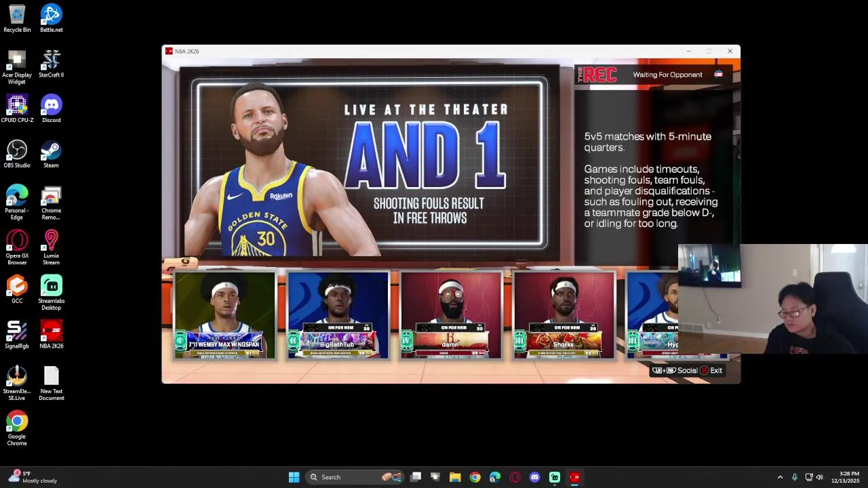Launch Streamlabs Desktop from the desktop

(51, 293)
